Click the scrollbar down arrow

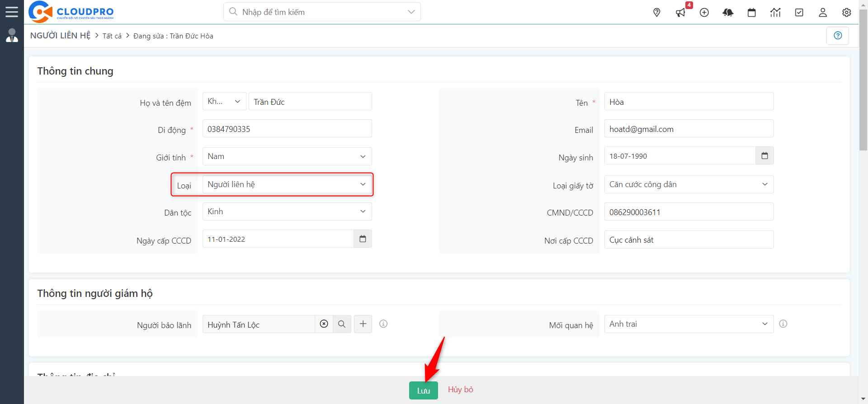pos(863,400)
